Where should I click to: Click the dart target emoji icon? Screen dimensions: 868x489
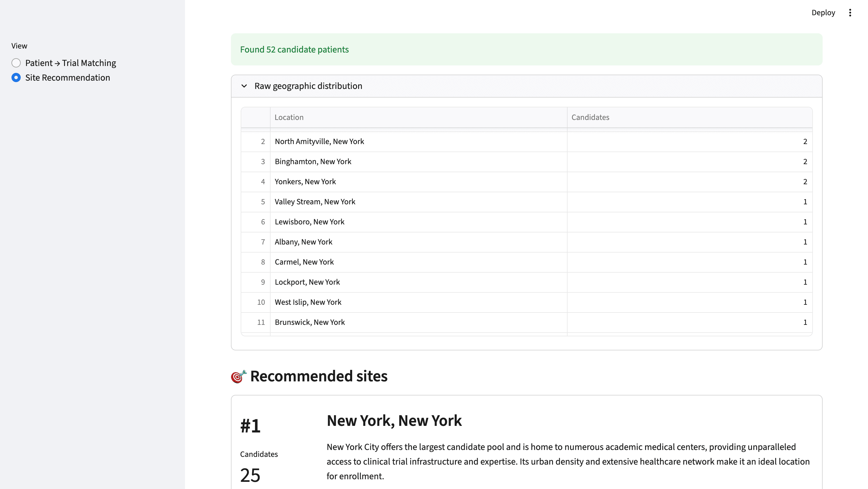point(239,377)
